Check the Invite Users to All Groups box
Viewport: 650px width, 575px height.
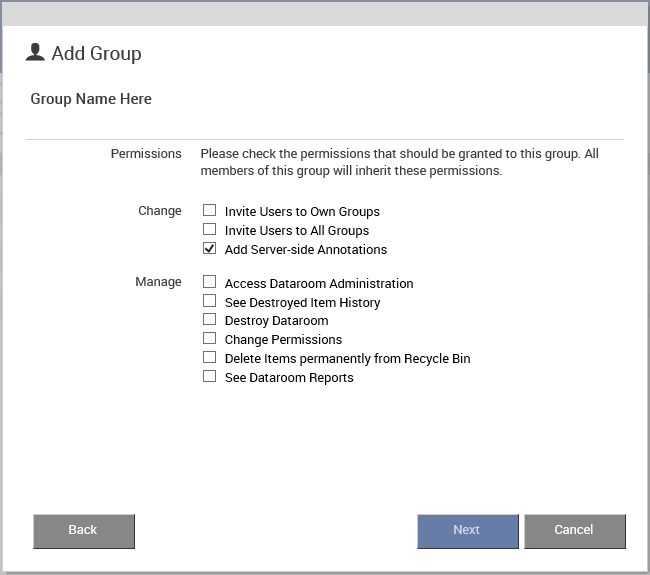click(209, 229)
